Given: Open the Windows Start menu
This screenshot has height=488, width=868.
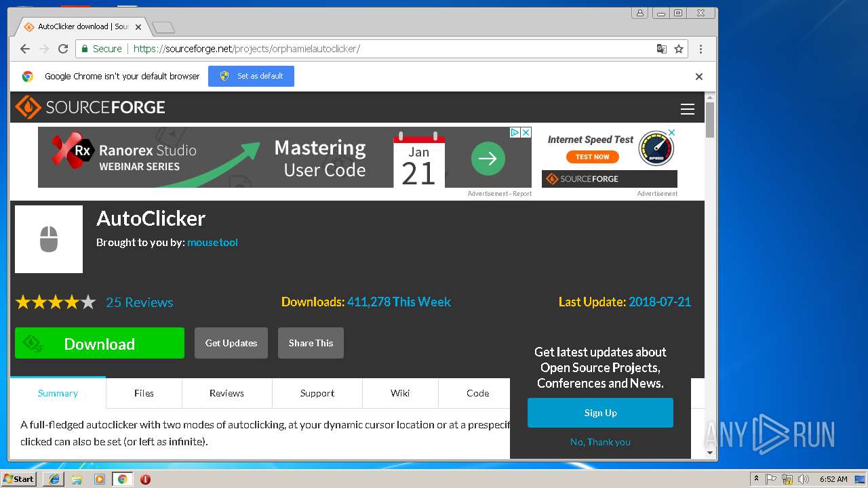Looking at the screenshot, I should (19, 479).
